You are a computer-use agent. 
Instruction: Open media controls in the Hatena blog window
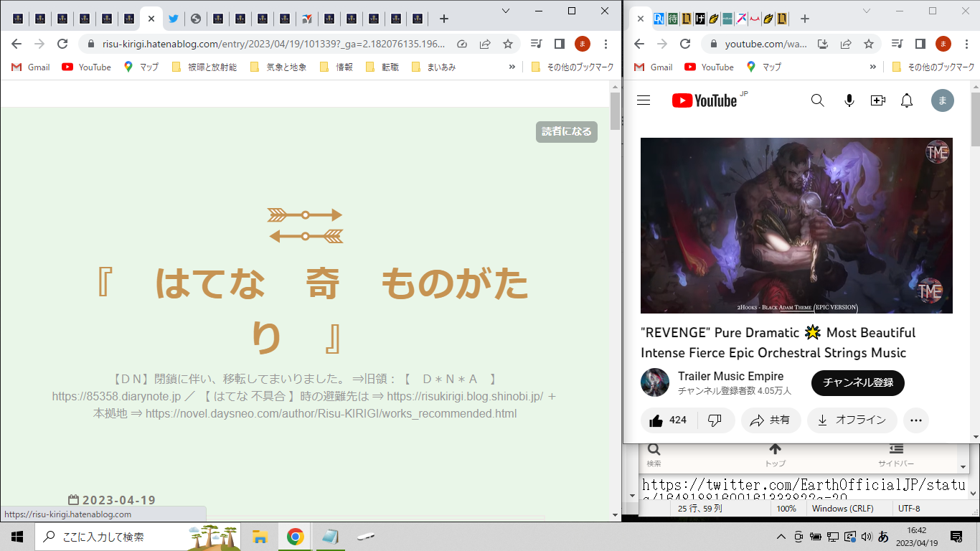[x=536, y=44]
